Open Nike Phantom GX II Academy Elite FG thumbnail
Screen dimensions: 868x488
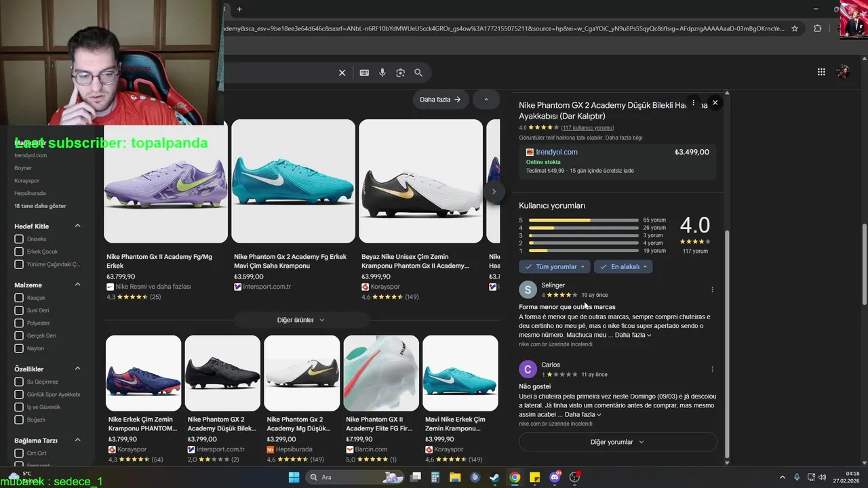tap(381, 373)
